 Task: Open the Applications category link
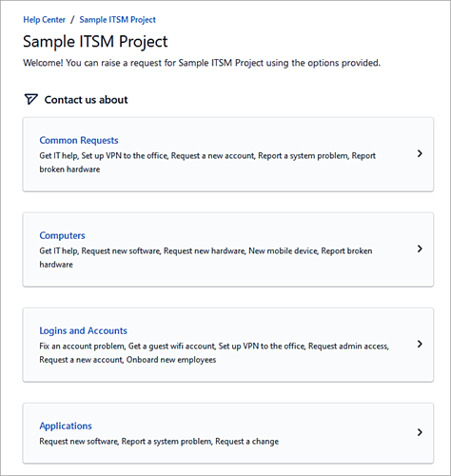click(x=66, y=426)
